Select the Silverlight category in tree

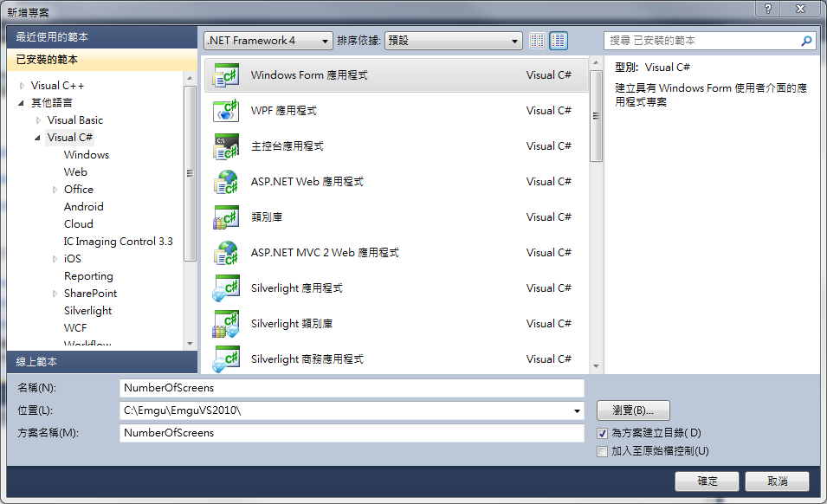point(88,311)
